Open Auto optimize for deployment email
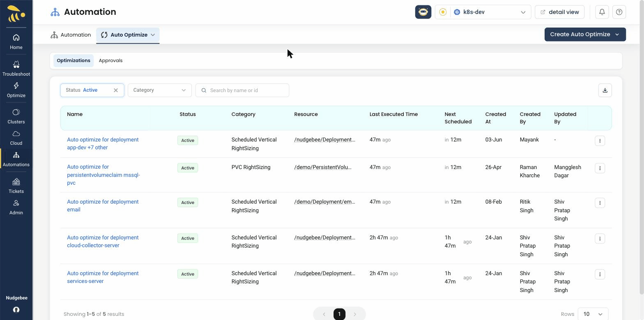This screenshot has height=320, width=644. pos(103,206)
